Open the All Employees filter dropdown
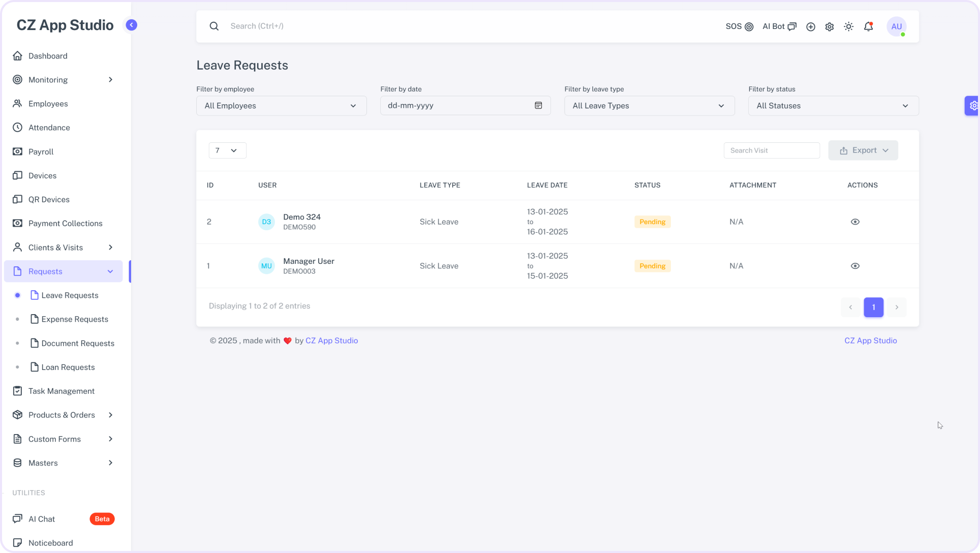This screenshot has height=553, width=980. click(281, 106)
